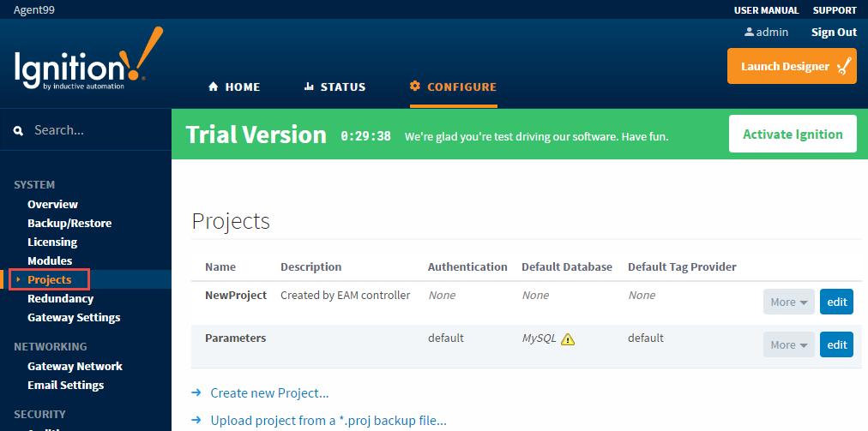Open the More dropdown for NewProject
Viewport: 868px width, 431px height.
[789, 302]
